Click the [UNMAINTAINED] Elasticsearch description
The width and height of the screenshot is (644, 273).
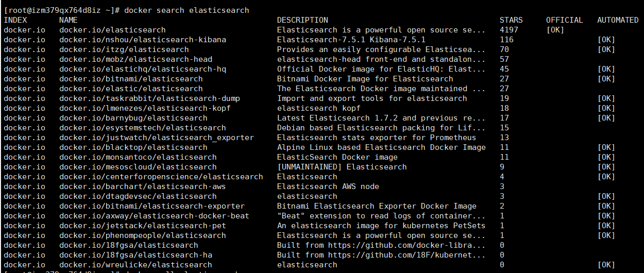[342, 167]
